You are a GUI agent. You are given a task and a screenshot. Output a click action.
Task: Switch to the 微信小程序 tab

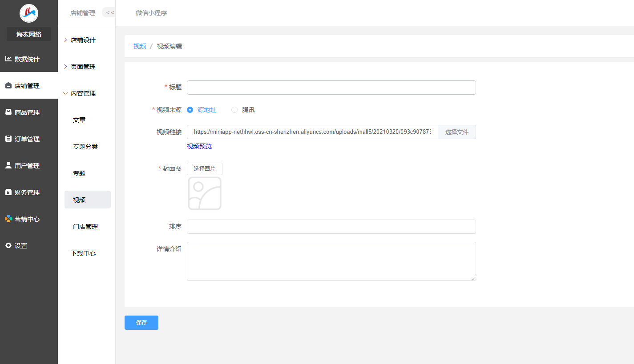click(x=151, y=13)
